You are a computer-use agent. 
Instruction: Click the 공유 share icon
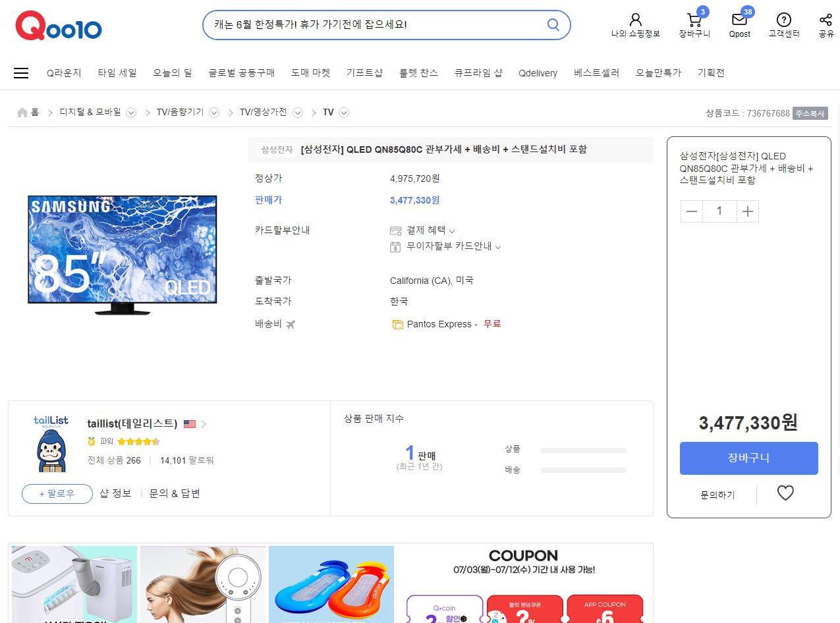click(826, 20)
